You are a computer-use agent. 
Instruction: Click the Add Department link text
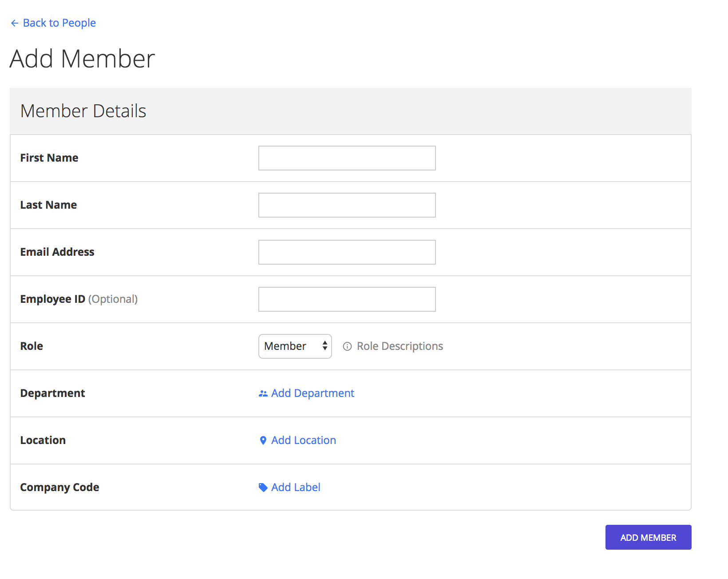click(313, 393)
